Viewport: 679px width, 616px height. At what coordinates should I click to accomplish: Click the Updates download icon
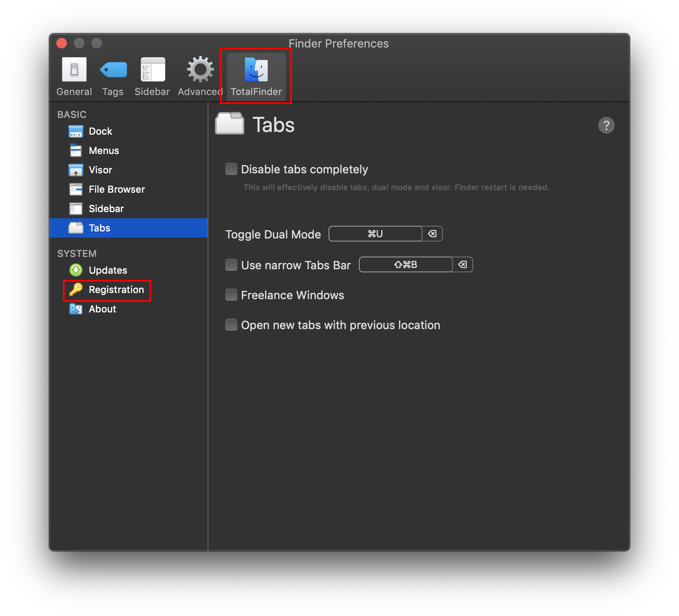coord(75,270)
